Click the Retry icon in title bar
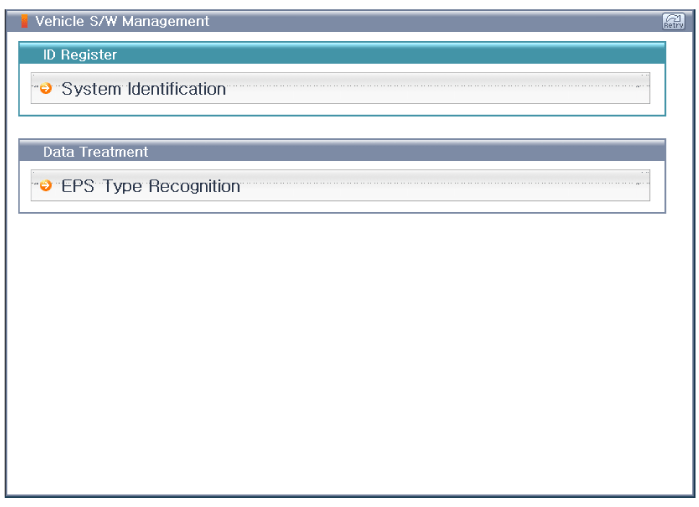The width and height of the screenshot is (699, 507). pyautogui.click(x=672, y=21)
